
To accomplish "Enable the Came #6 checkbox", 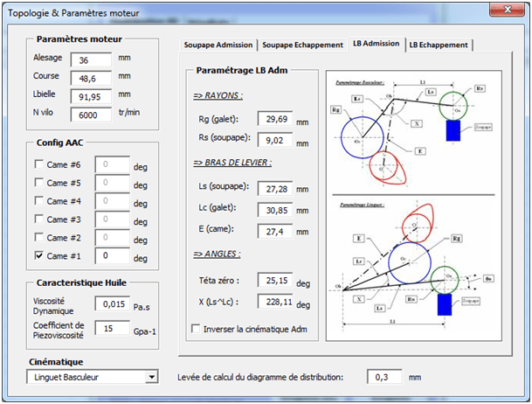I will tap(38, 164).
